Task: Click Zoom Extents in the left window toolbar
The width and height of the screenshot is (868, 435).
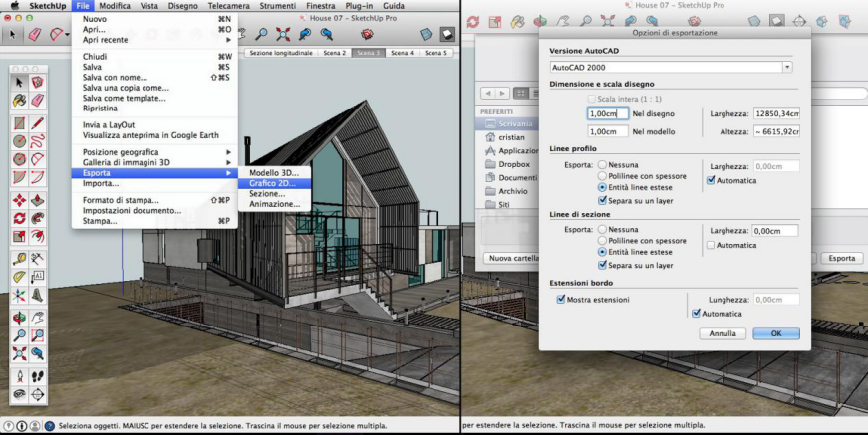Action: [x=283, y=34]
